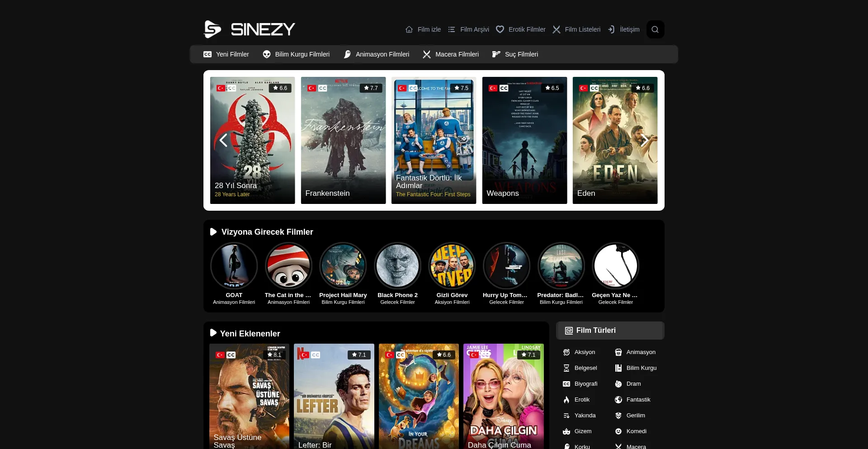
Task: Click the gun icon for Suç Filmleri
Action: [x=496, y=54]
